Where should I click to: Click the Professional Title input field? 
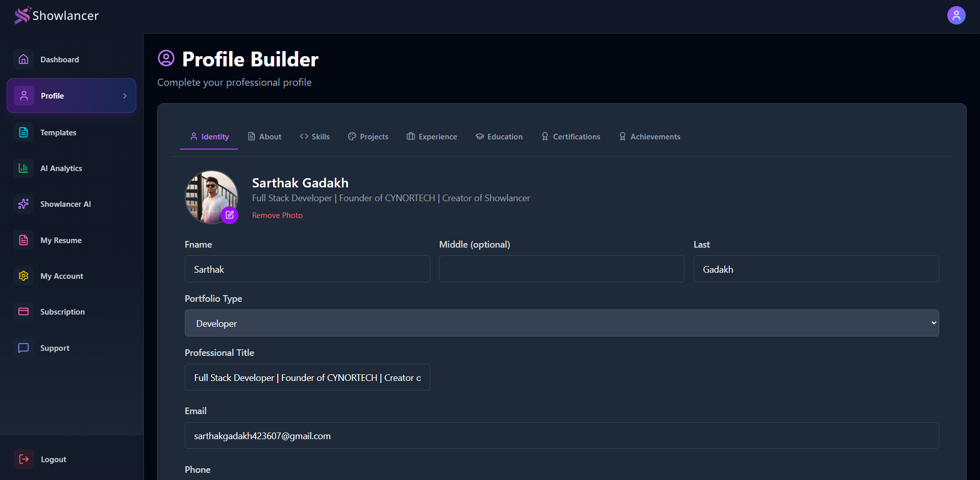307,377
